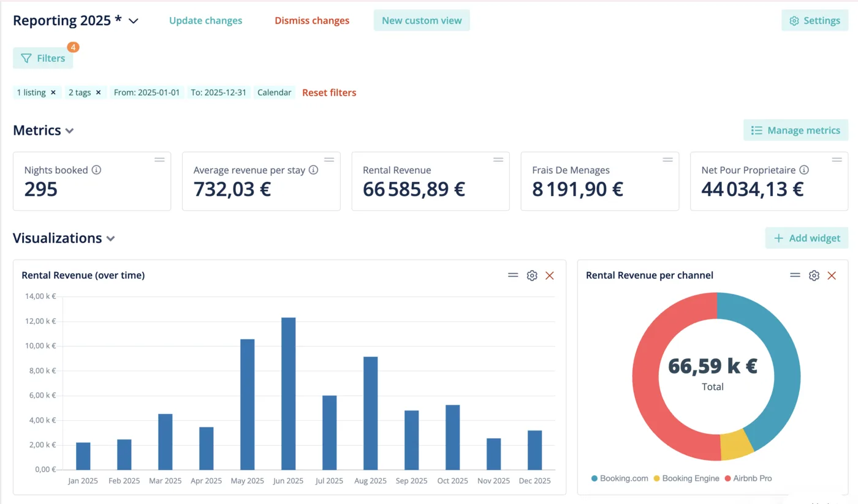The image size is (858, 504).
Task: Open the Filters panel
Action: coord(43,58)
